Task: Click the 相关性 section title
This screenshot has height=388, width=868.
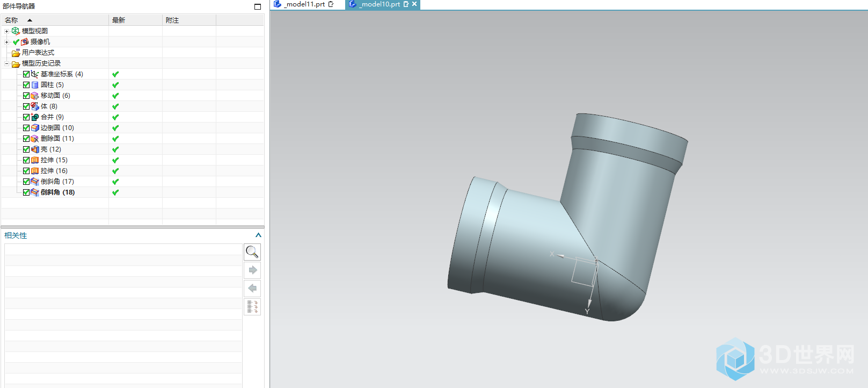Action: click(16, 235)
